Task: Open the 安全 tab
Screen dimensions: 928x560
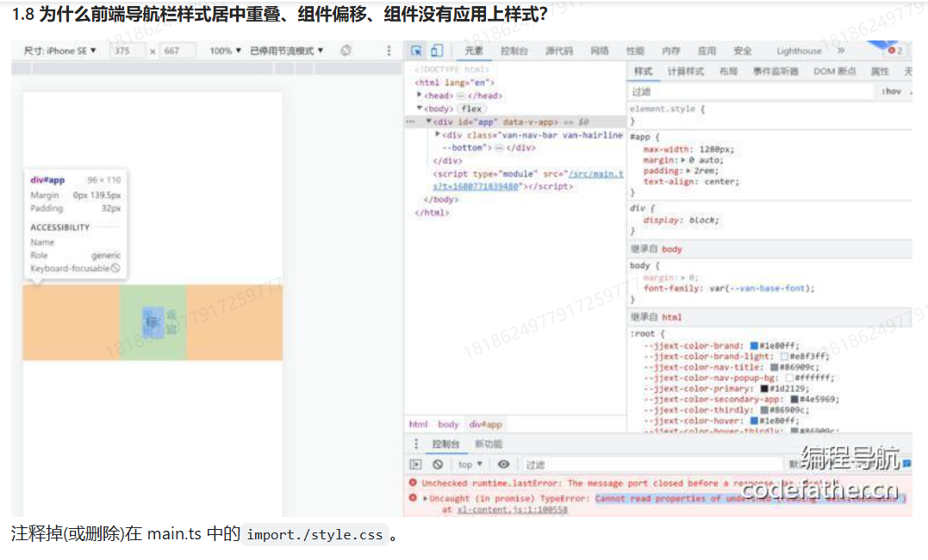Action: [x=742, y=51]
